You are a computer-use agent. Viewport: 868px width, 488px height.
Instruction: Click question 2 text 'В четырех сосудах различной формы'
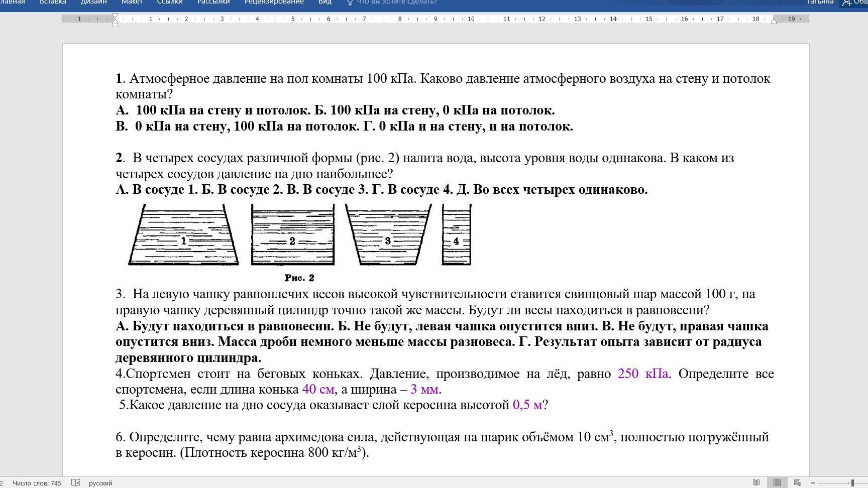point(243,158)
